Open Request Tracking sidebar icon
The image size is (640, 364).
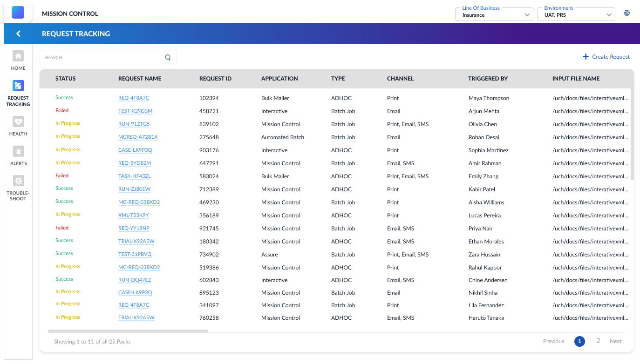coord(18,86)
